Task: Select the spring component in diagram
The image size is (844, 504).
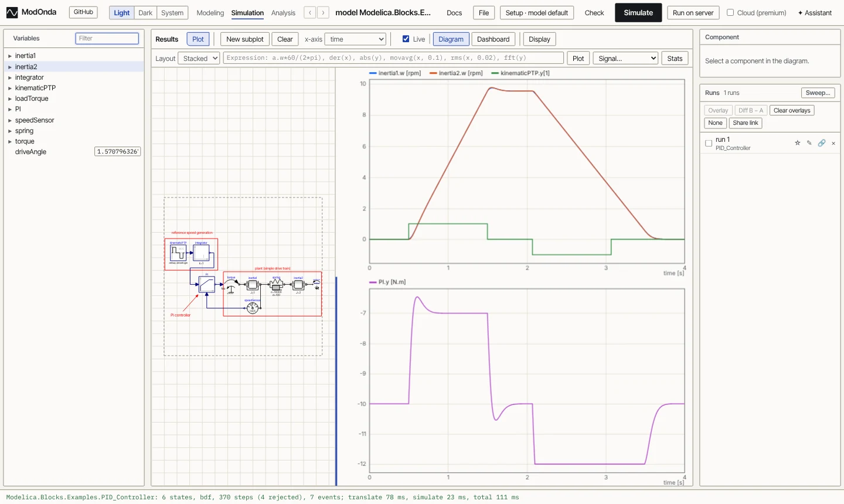Action: (x=276, y=285)
